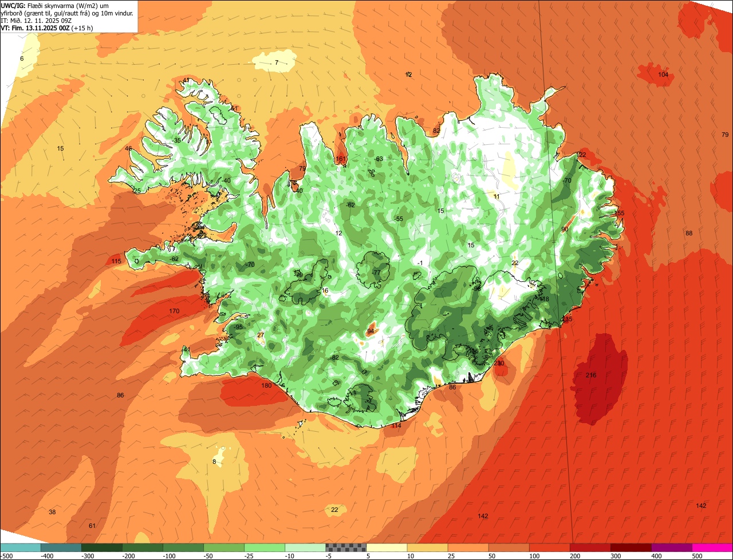Click the 'VT: Fim. 13.11.2025 00Z (+15 h)' line

point(47,27)
